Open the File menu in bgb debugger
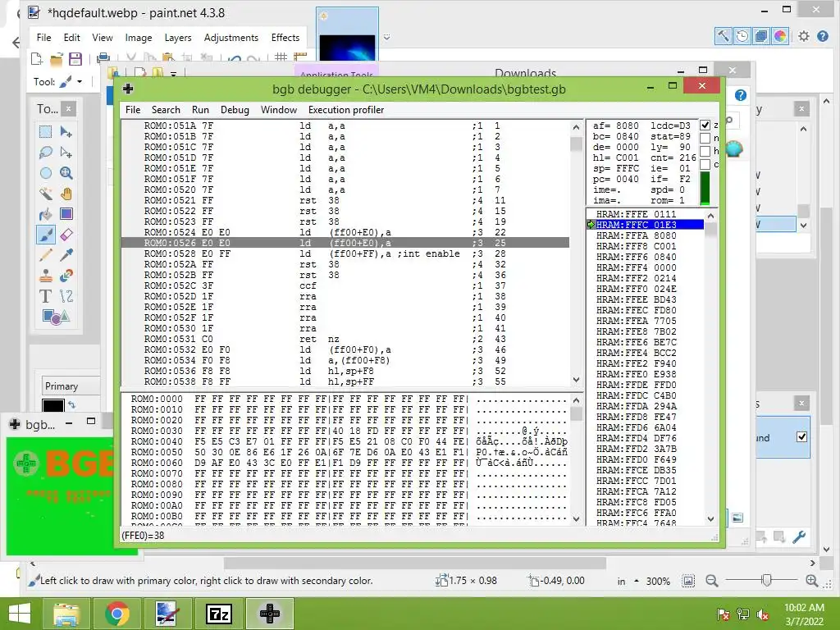Image resolution: width=840 pixels, height=630 pixels. [132, 110]
